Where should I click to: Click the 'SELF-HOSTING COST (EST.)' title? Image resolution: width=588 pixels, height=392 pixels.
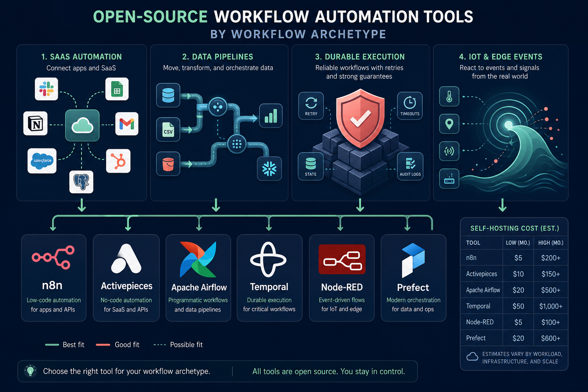click(x=514, y=228)
